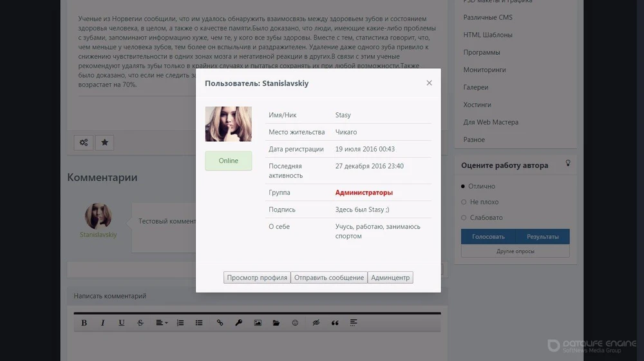Open Админцентр button
The width and height of the screenshot is (644, 361).
tap(390, 278)
